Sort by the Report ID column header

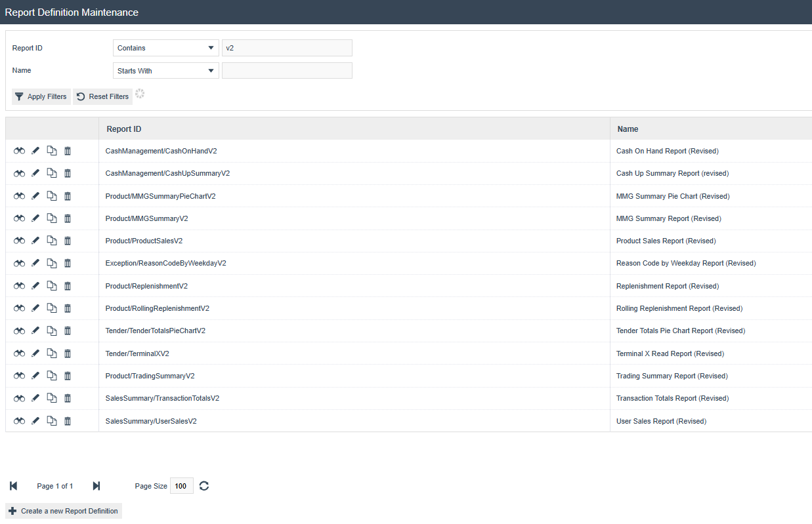point(124,129)
